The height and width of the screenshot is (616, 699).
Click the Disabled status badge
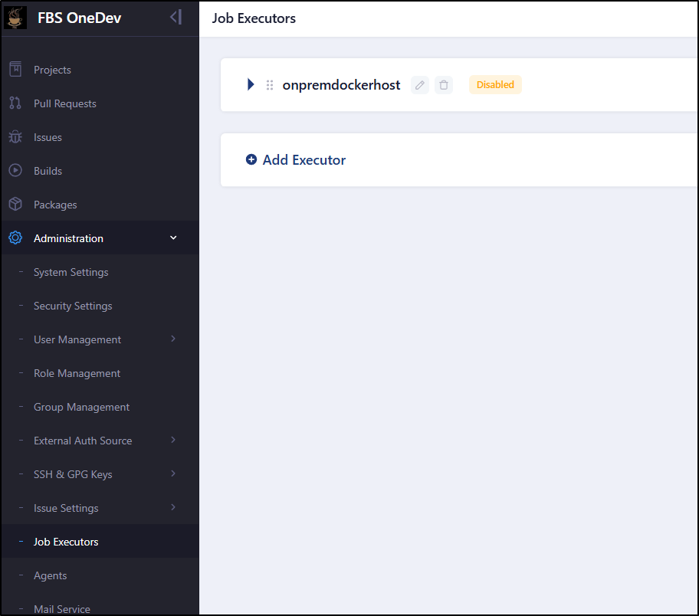coord(495,85)
